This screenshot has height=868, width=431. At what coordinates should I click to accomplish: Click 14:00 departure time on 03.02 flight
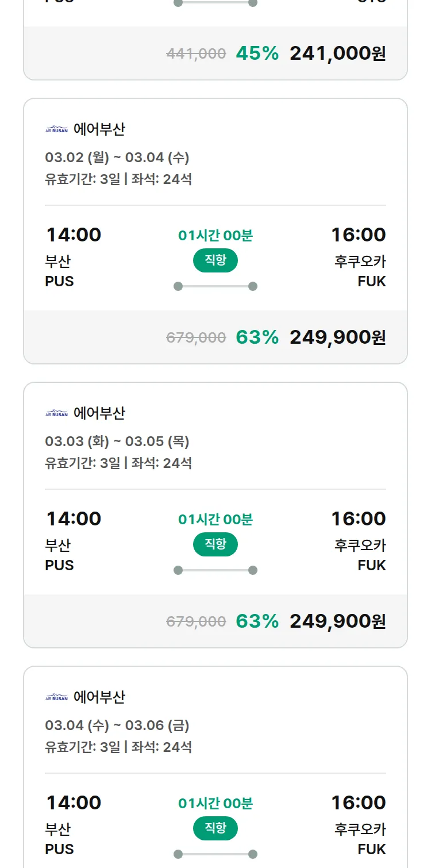74,235
